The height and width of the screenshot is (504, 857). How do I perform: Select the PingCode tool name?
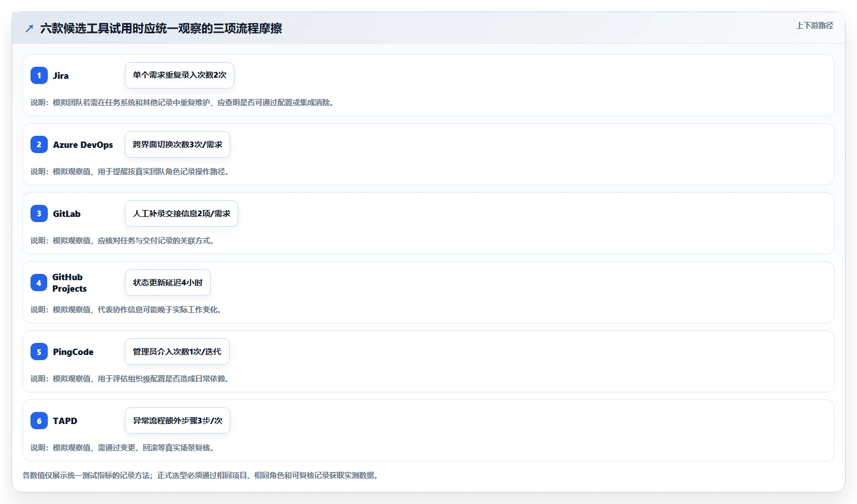[73, 352]
